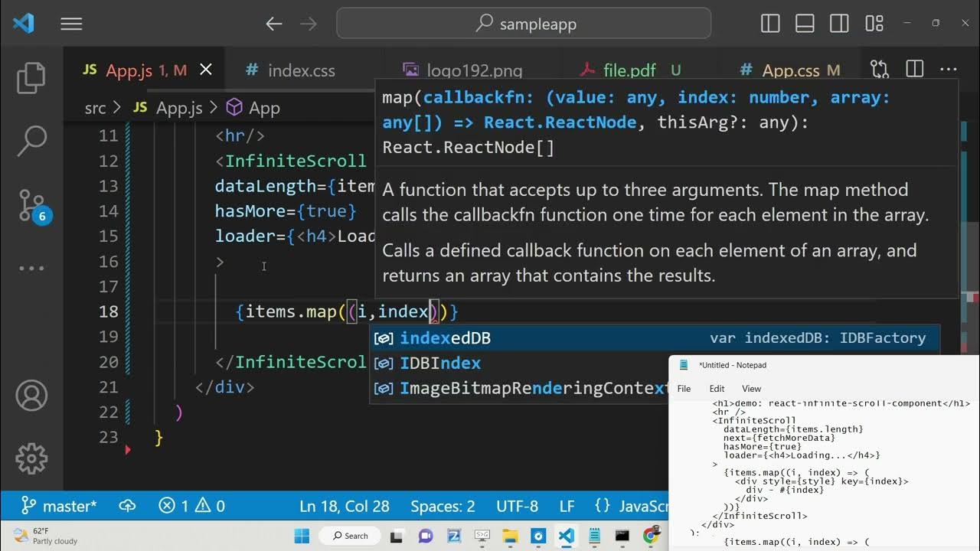Open the Edit menu in Notepad
The image size is (980, 551).
(x=717, y=389)
